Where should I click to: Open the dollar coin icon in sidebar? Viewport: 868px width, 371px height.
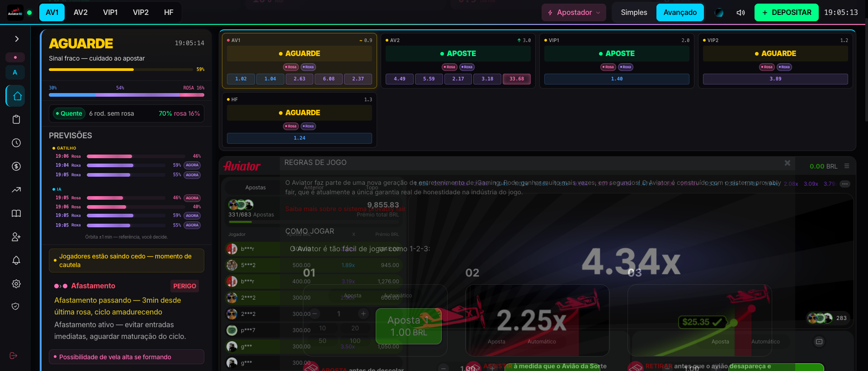click(16, 166)
